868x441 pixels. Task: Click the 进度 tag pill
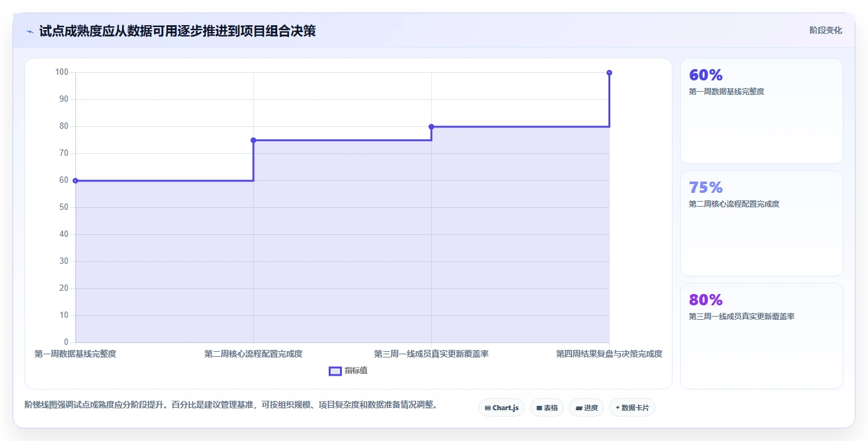pyautogui.click(x=586, y=408)
